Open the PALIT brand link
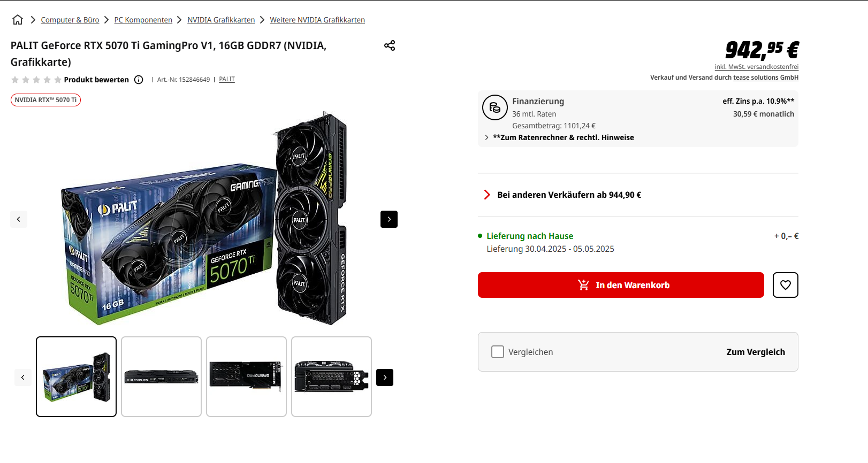The width and height of the screenshot is (868, 463). (x=227, y=79)
